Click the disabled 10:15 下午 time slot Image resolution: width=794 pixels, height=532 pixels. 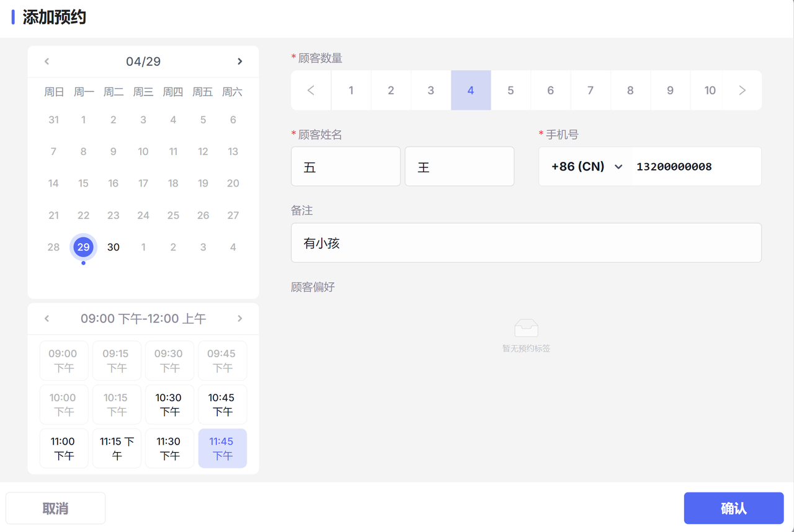tap(117, 405)
